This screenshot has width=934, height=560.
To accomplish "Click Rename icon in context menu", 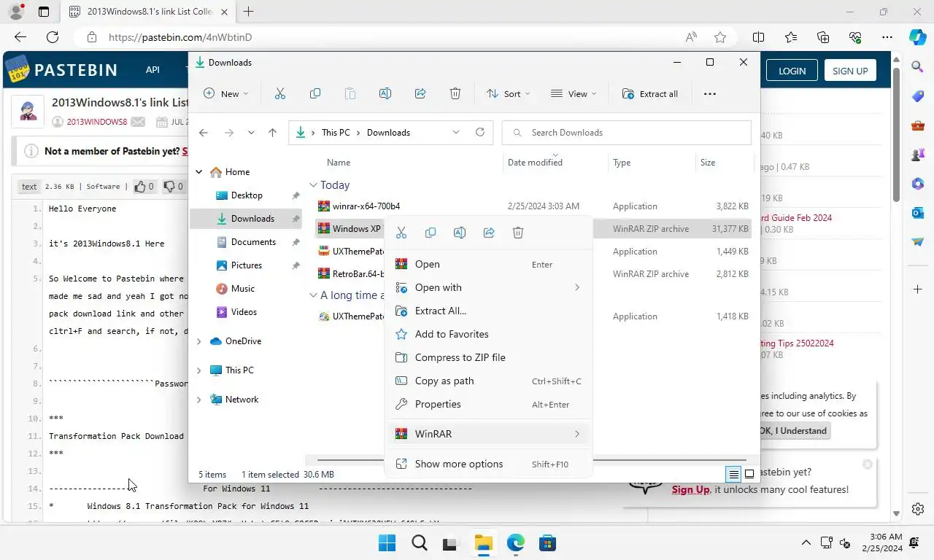I will (x=460, y=233).
